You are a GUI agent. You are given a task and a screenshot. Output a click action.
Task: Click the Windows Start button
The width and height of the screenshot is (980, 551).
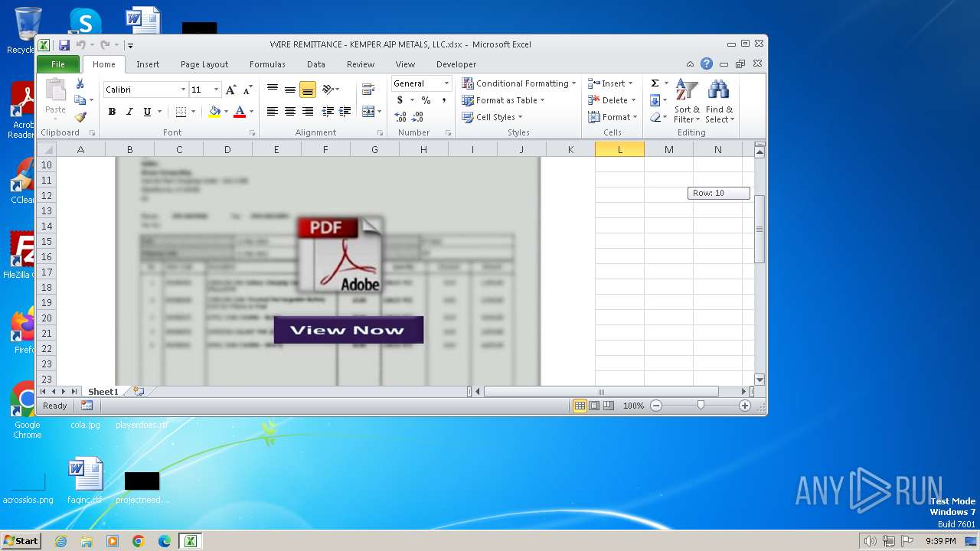(x=21, y=540)
